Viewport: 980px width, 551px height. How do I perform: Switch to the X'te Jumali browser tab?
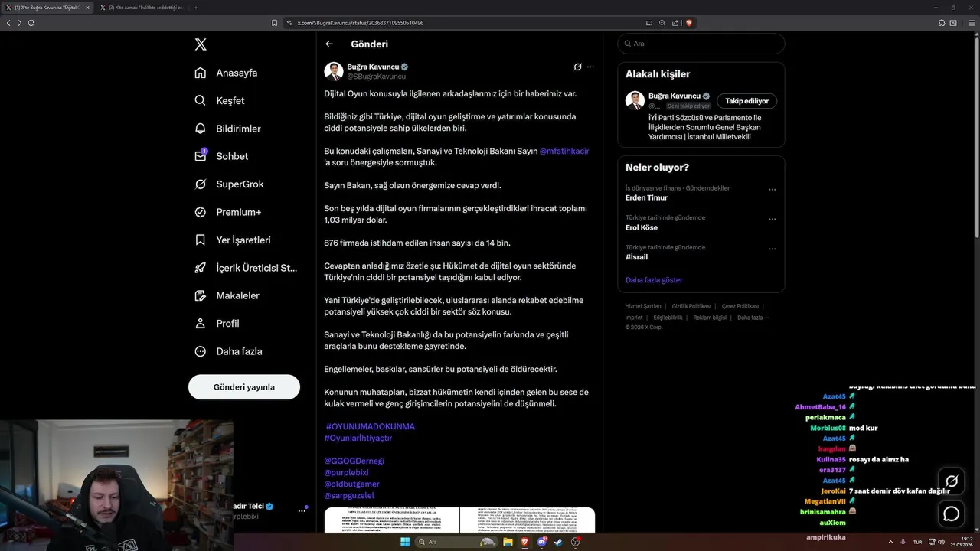pyautogui.click(x=142, y=8)
